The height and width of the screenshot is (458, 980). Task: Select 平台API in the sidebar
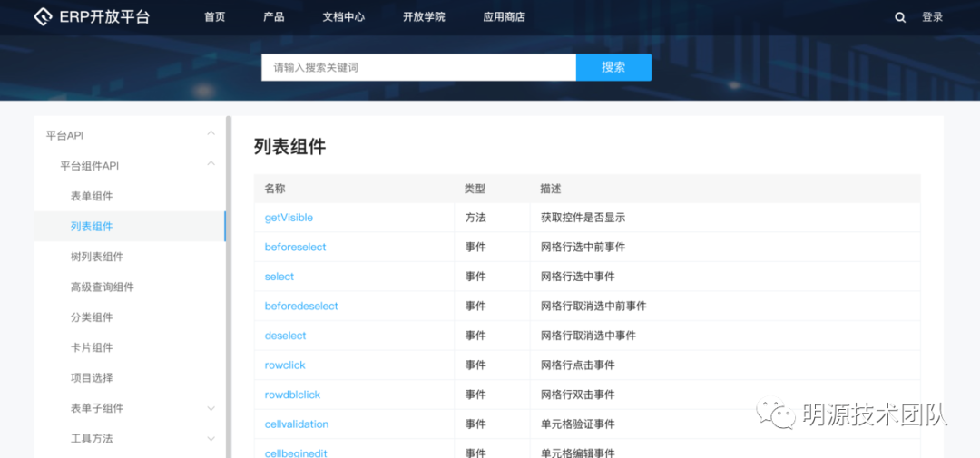point(64,136)
